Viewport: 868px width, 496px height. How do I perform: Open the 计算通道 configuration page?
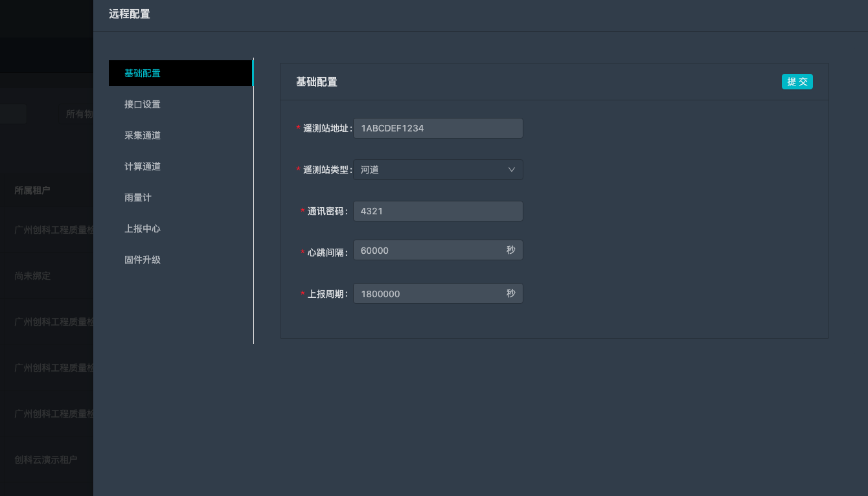pyautogui.click(x=144, y=166)
